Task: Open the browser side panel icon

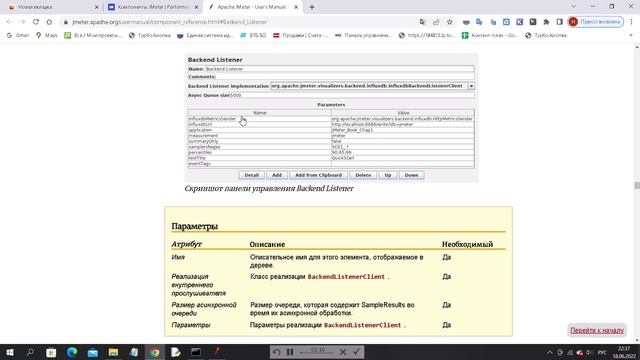Action: [x=560, y=22]
